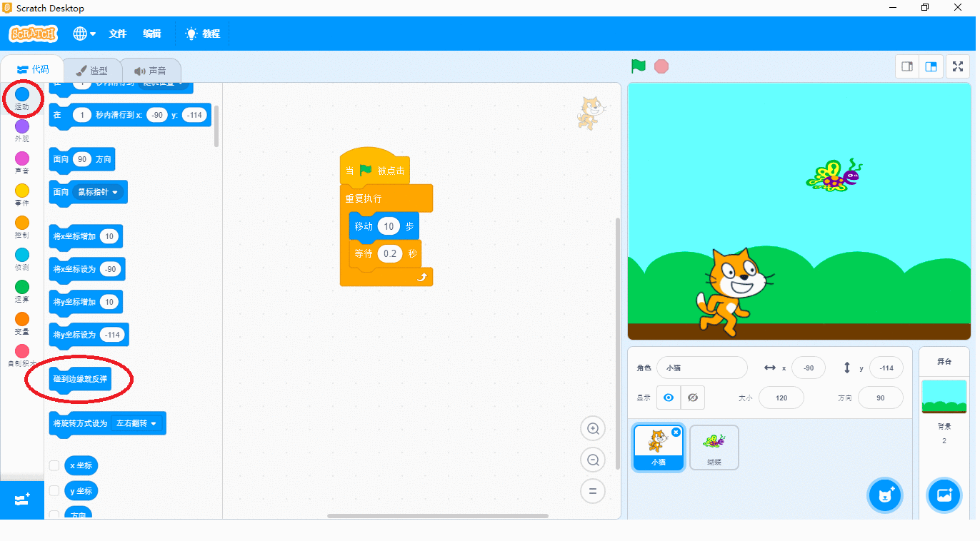The image size is (980, 541).
Task: Click the 将y坐标设为 -114 block
Action: point(89,335)
